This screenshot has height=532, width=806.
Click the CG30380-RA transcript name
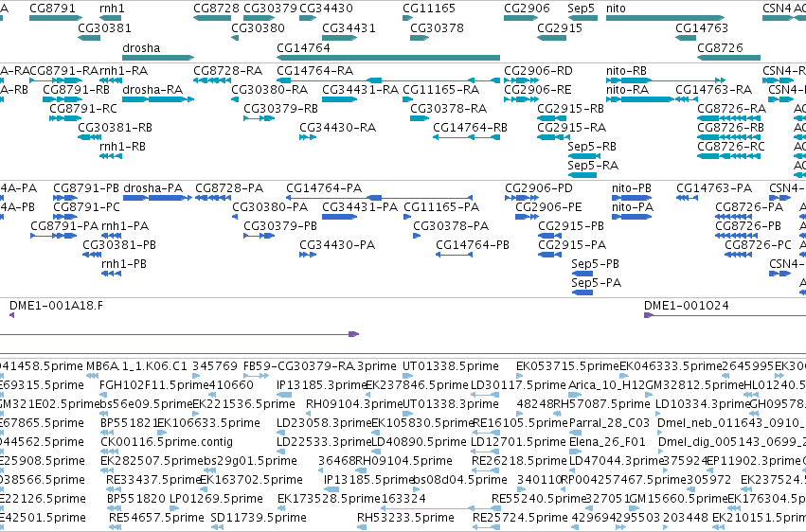269,90
